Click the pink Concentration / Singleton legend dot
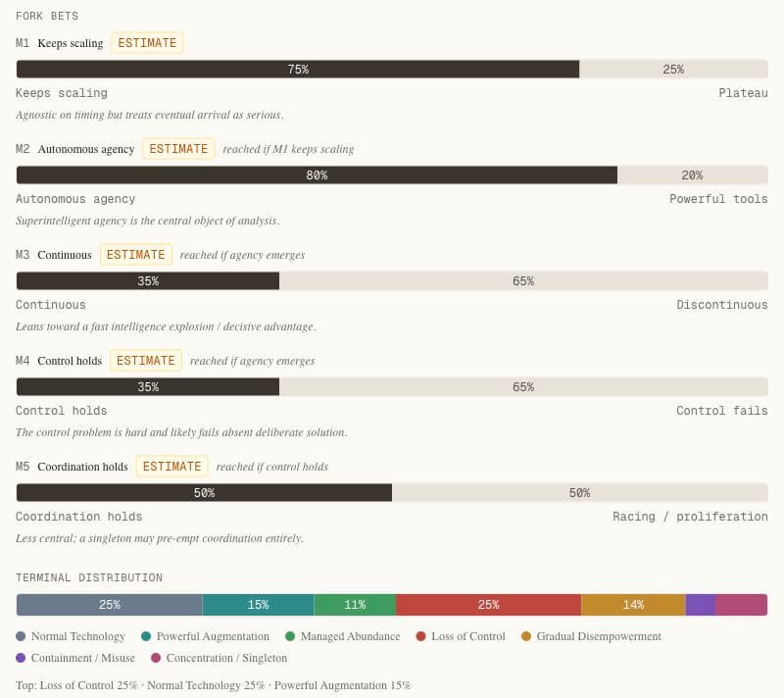 tap(156, 658)
